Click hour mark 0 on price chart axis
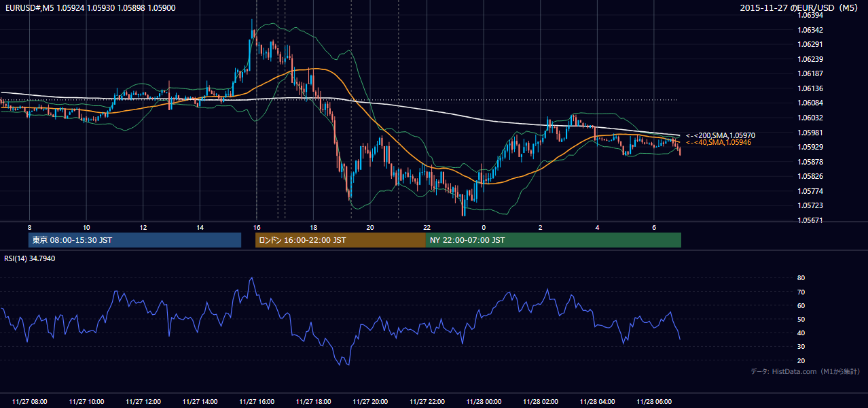 coord(484,227)
